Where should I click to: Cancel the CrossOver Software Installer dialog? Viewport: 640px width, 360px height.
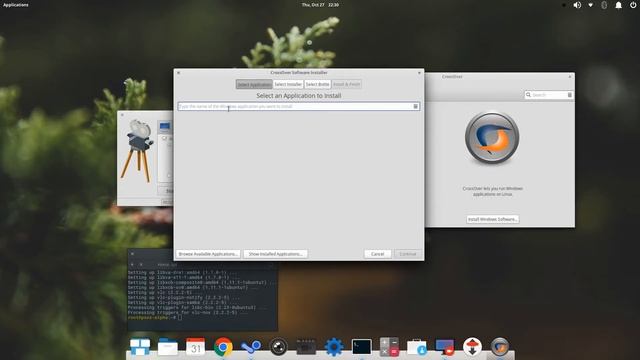[x=378, y=254]
